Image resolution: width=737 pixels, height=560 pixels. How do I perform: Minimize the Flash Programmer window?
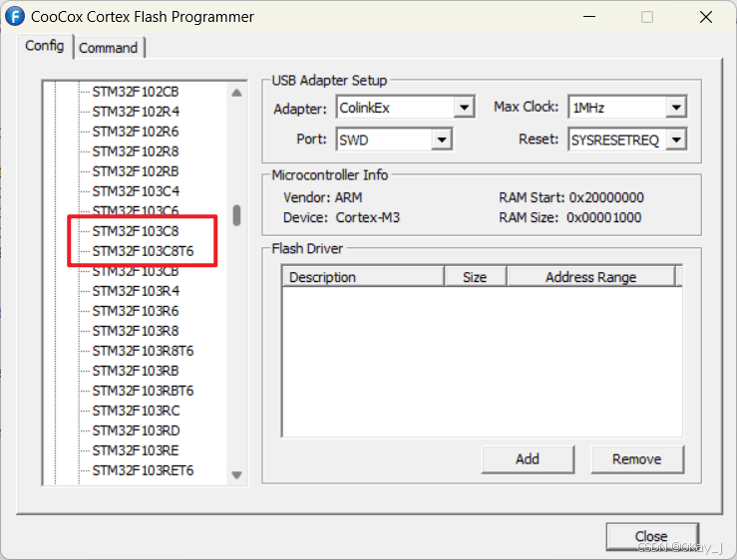(x=589, y=17)
